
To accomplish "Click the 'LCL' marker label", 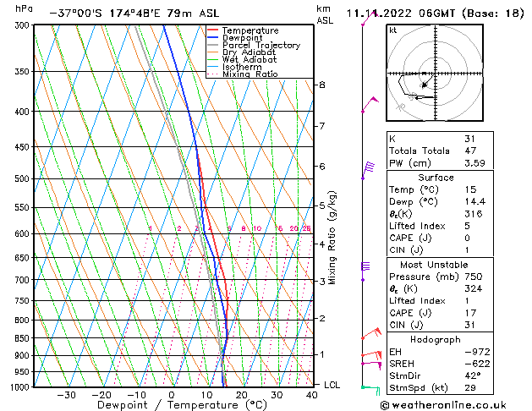I will point(332,385).
